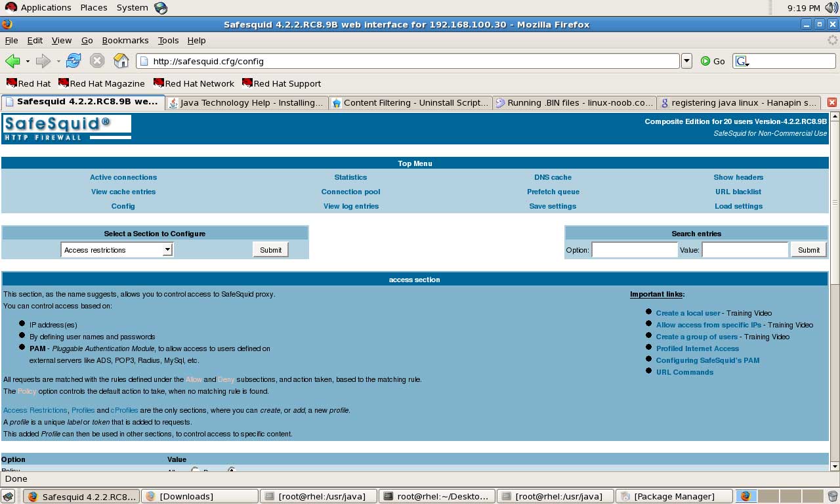The width and height of the screenshot is (840, 504).
Task: Switch to the Running .BIN files tab
Action: [x=574, y=102]
